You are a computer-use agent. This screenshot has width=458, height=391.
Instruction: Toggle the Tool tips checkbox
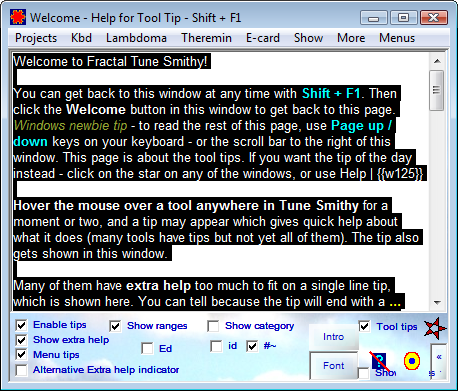(x=364, y=326)
